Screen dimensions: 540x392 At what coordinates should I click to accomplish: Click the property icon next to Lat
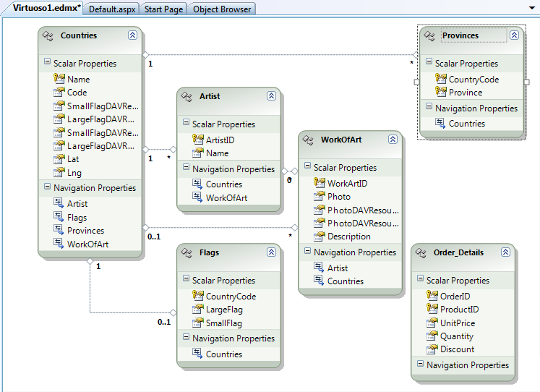click(x=59, y=158)
